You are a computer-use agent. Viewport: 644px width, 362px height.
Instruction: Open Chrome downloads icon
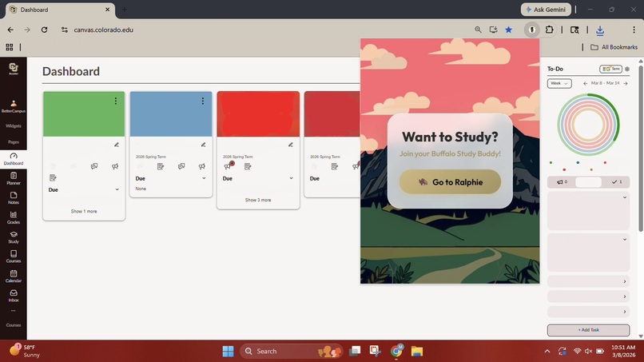point(600,30)
